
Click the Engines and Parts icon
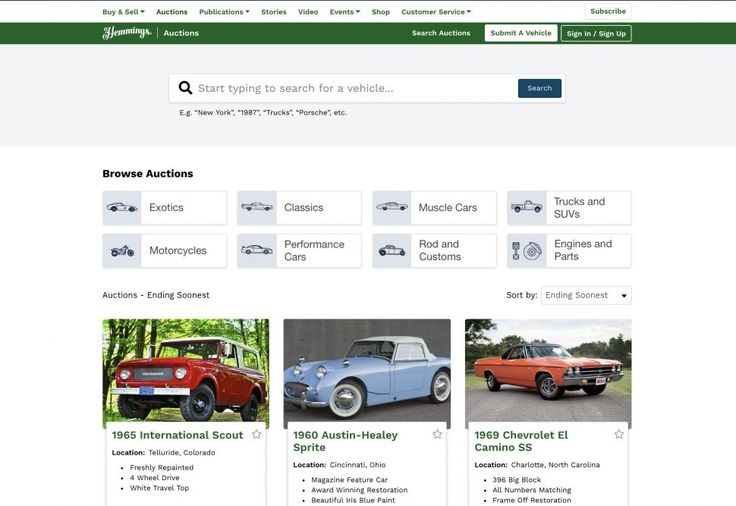(527, 251)
